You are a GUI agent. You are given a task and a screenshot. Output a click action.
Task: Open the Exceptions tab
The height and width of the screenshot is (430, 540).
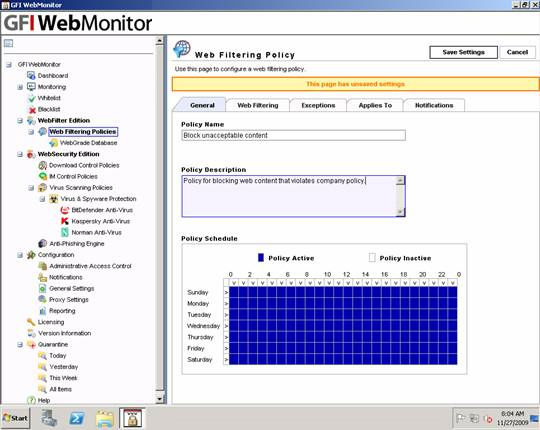pyautogui.click(x=318, y=105)
